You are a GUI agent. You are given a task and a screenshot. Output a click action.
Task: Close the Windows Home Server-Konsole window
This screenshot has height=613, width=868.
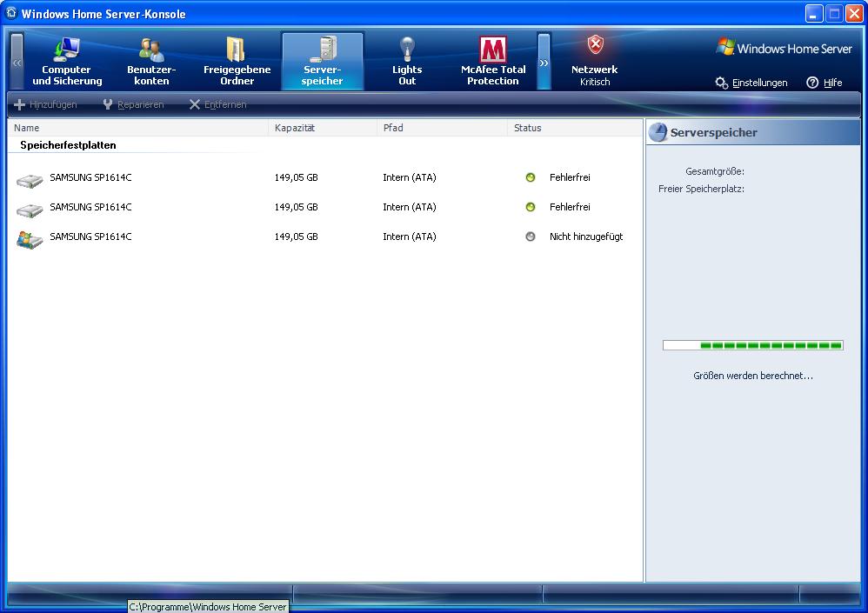point(854,14)
